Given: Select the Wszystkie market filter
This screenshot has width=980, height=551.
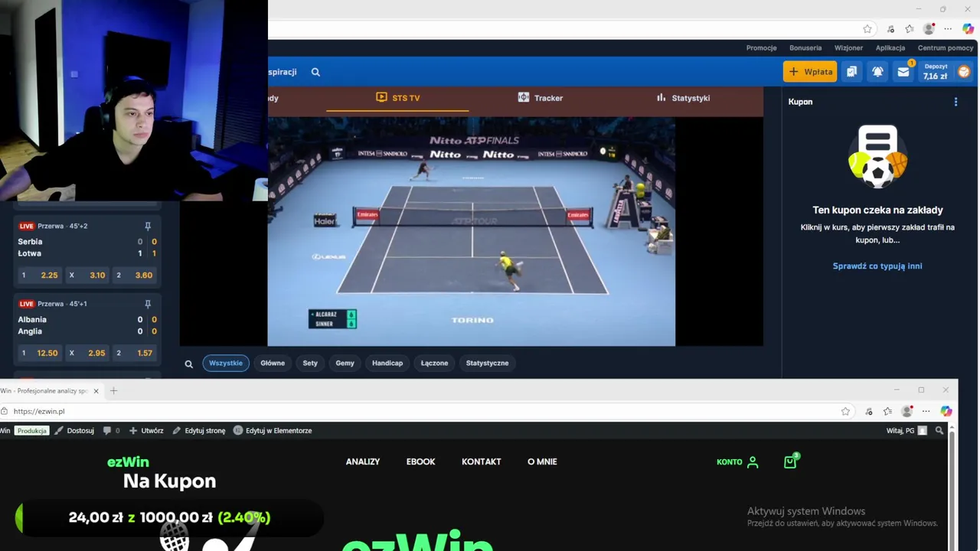Looking at the screenshot, I should [226, 364].
